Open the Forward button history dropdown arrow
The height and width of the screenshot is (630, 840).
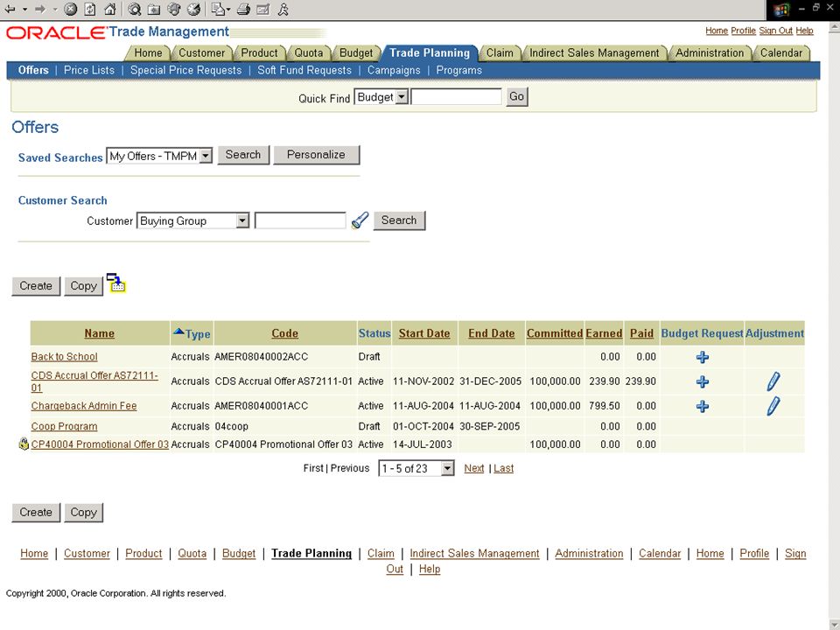[x=54, y=9]
